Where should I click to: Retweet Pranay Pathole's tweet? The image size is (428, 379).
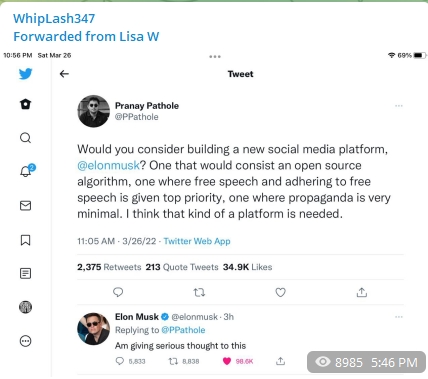pyautogui.click(x=199, y=292)
